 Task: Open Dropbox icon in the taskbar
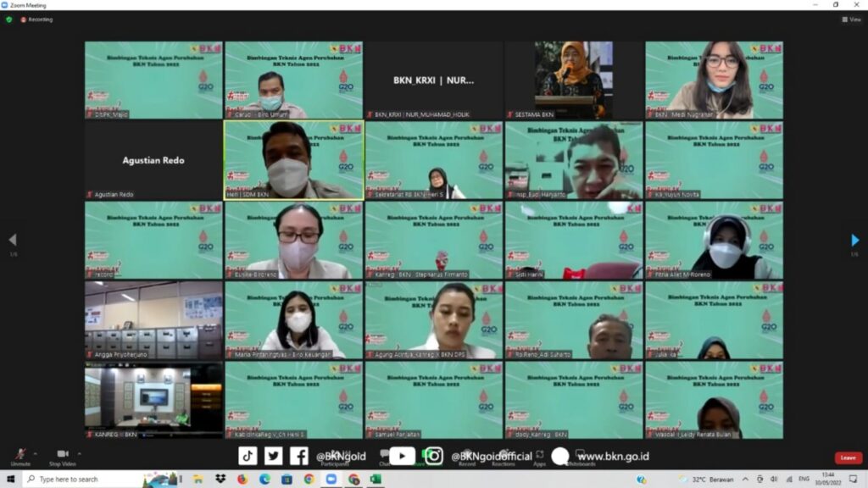(220, 480)
